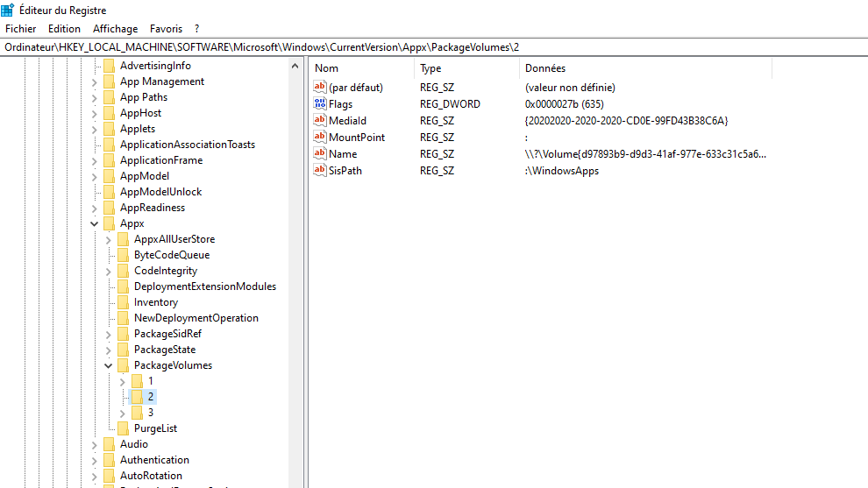
Task: Click the :\WindowsApps data cell
Action: (562, 171)
